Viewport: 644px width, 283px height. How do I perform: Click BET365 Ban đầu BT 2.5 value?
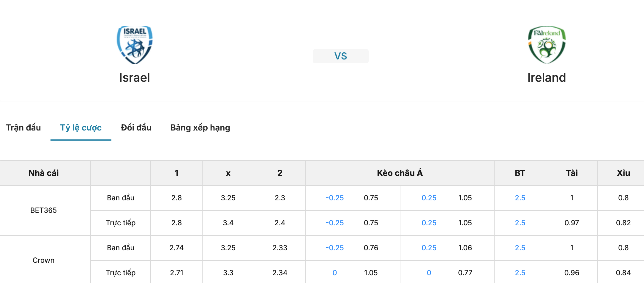point(520,198)
